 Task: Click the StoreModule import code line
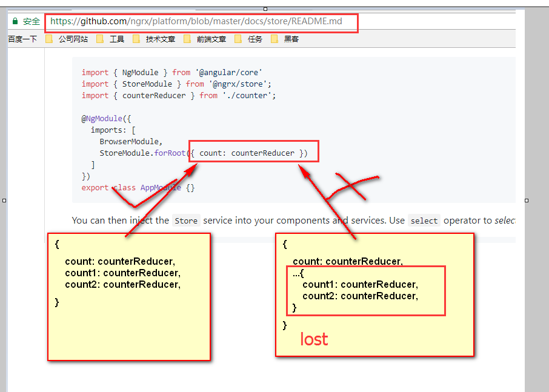coord(176,84)
